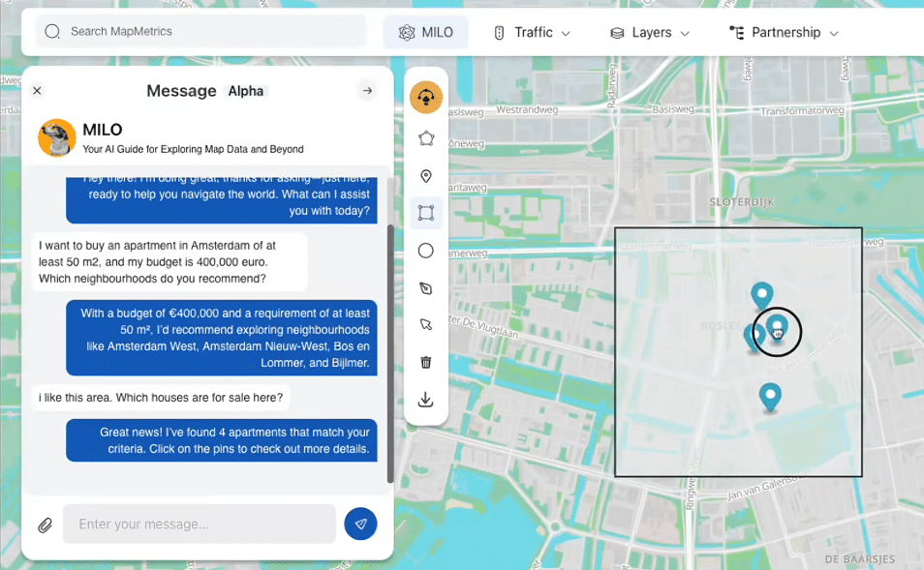Select the tag-shaped tool below the circle tool
924x570 pixels.
pos(426,288)
